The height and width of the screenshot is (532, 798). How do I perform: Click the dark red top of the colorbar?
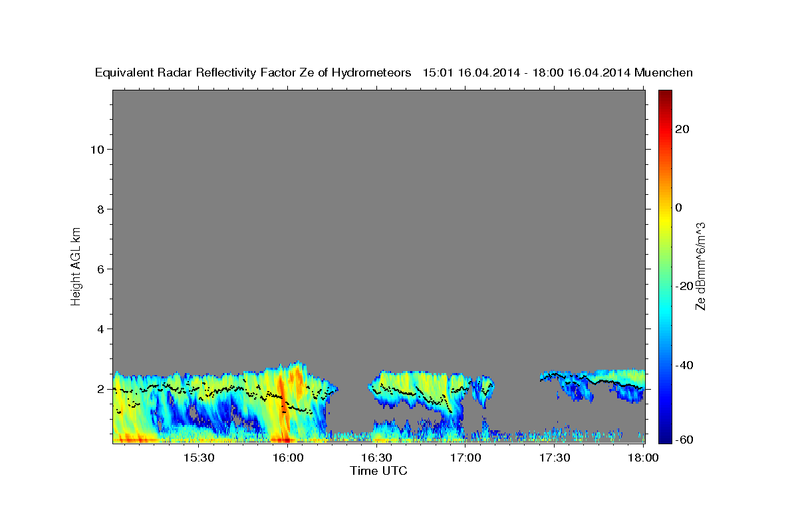[x=664, y=94]
